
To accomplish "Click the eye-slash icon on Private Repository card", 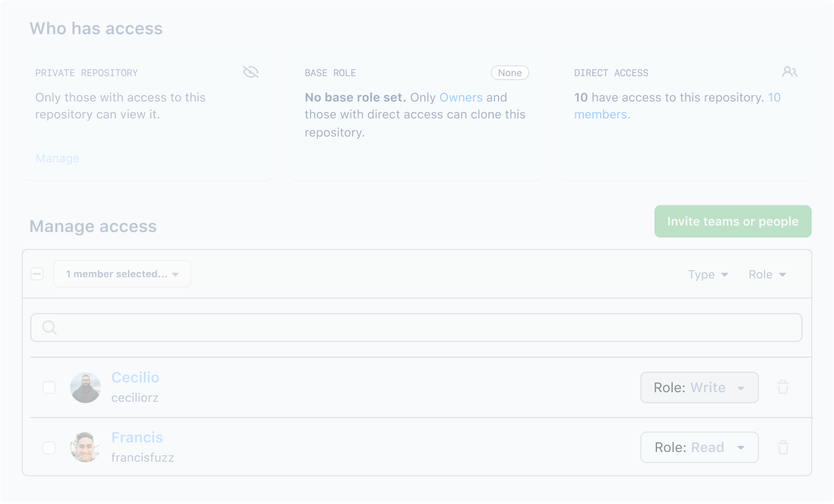I will [x=250, y=72].
